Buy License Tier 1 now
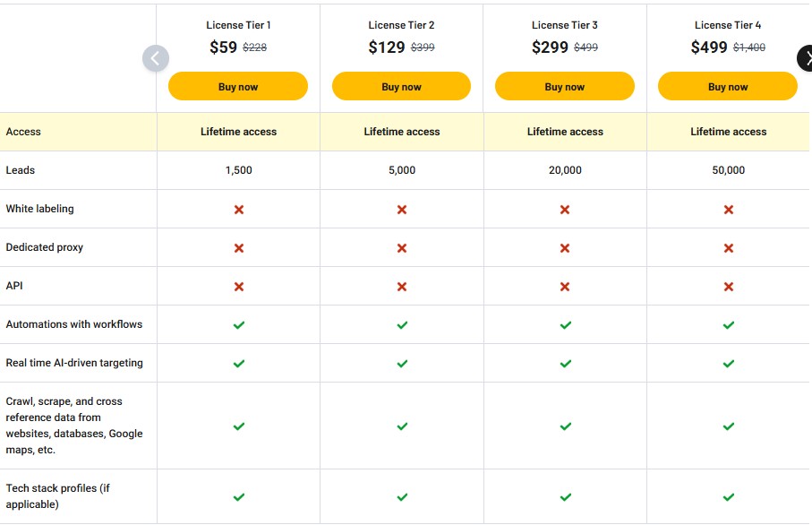 [x=238, y=86]
